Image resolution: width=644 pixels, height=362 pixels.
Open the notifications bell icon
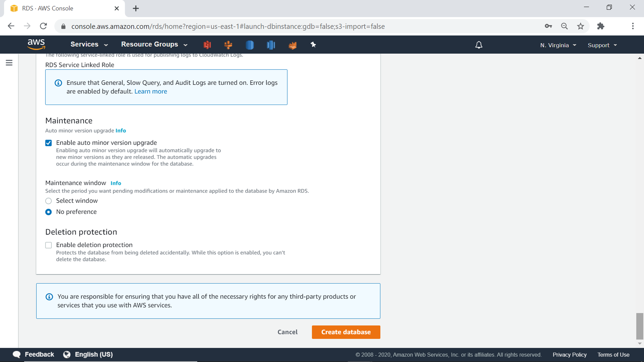479,45
